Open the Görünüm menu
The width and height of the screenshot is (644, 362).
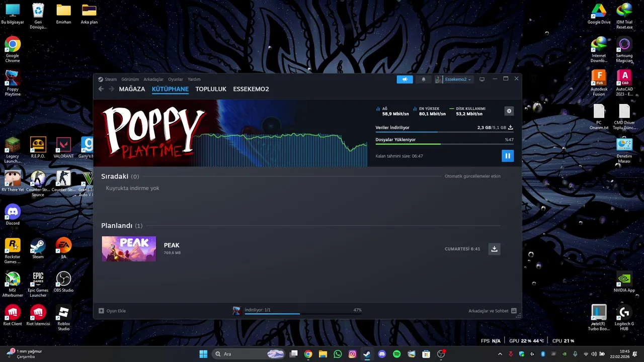pyautogui.click(x=130, y=79)
